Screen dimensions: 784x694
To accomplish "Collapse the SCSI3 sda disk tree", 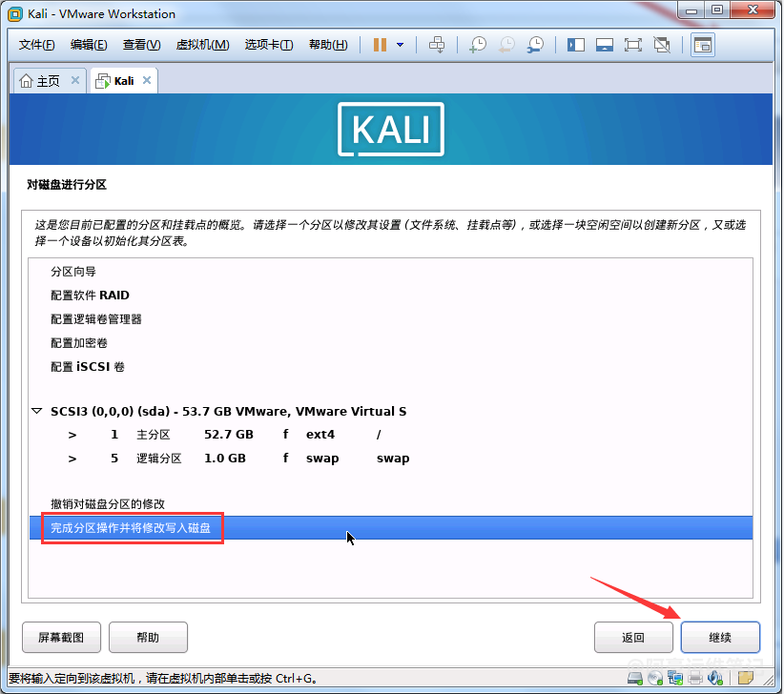I will point(37,412).
